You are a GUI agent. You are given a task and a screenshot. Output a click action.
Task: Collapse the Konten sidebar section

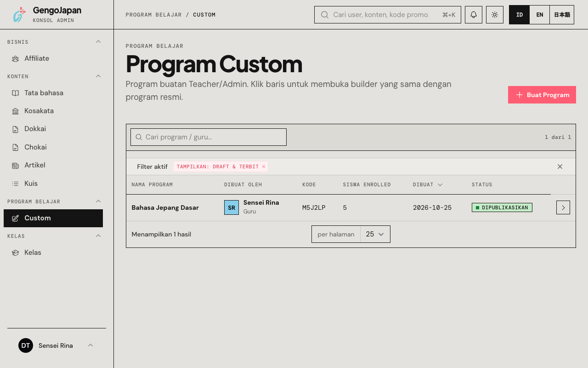[98, 76]
